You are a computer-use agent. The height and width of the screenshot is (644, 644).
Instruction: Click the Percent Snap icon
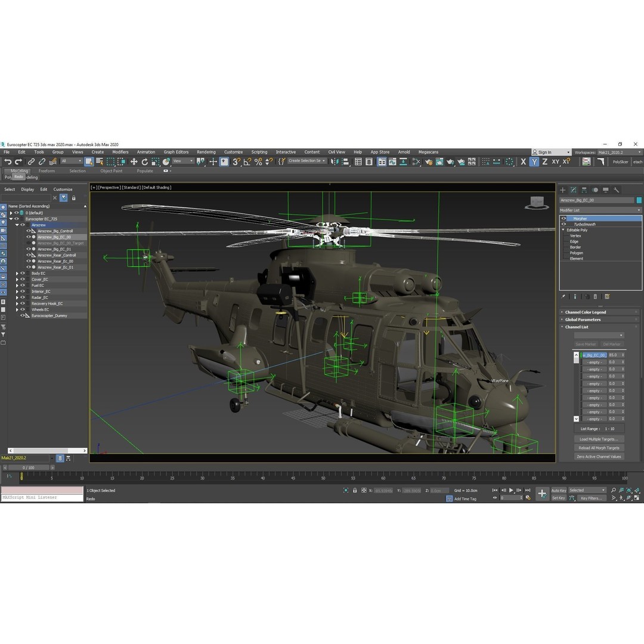point(258,162)
